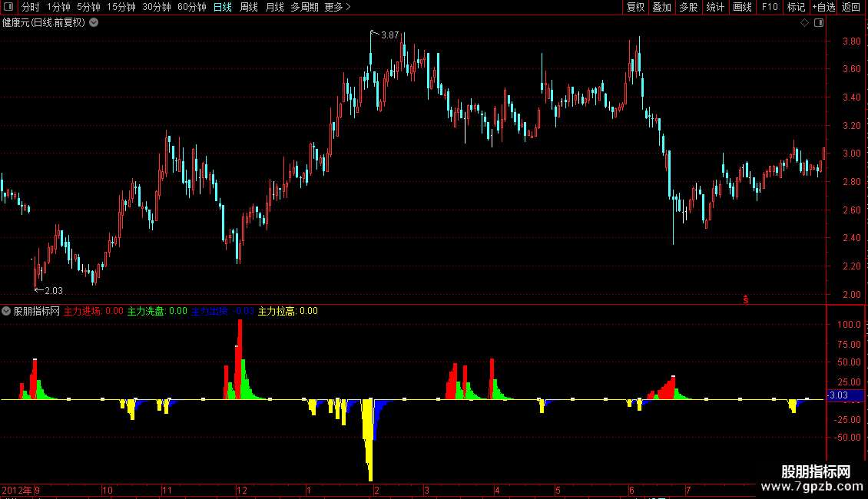
Task: Switch to 5分钟 chart period
Action: point(88,7)
